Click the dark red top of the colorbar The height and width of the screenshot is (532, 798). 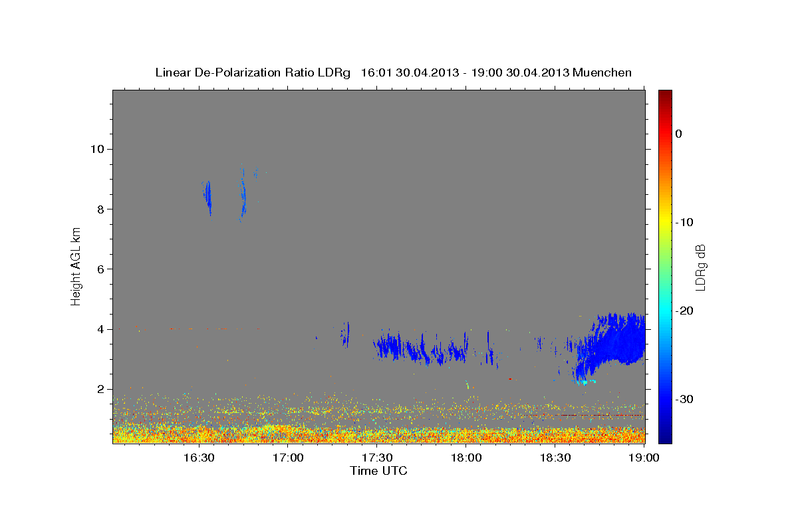pos(665,95)
